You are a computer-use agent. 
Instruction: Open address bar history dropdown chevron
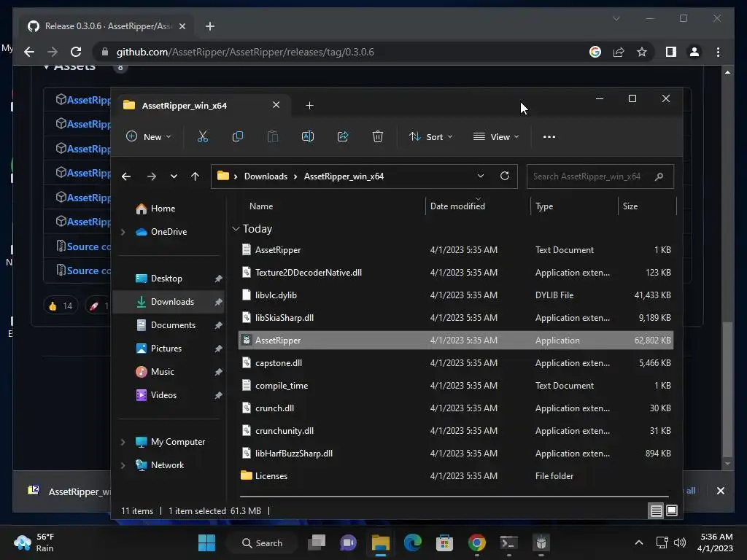480,176
